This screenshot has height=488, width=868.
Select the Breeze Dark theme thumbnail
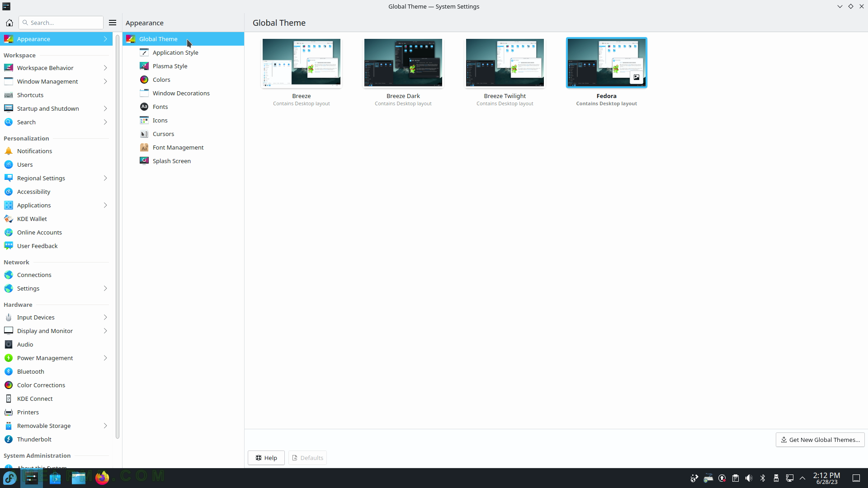pos(403,62)
